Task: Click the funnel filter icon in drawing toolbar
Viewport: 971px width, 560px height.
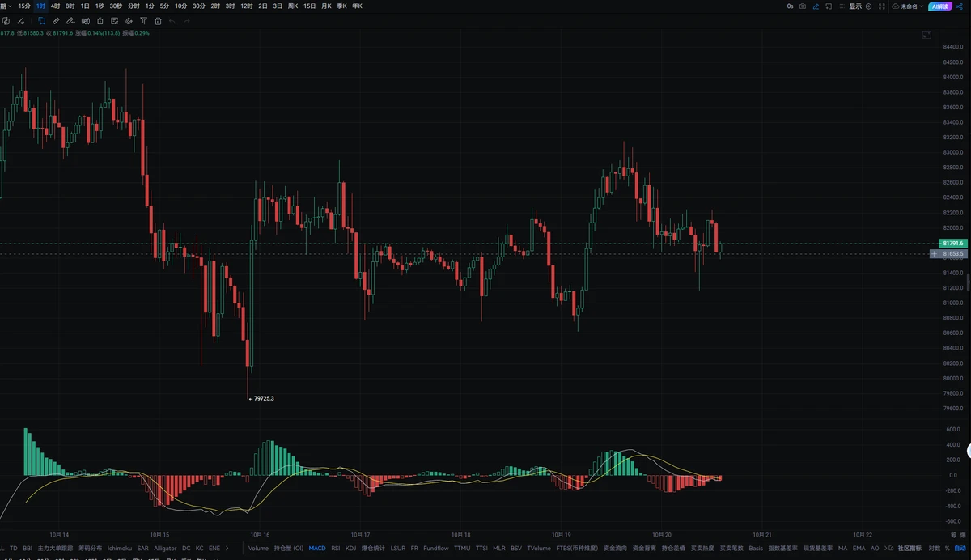Action: tap(143, 20)
